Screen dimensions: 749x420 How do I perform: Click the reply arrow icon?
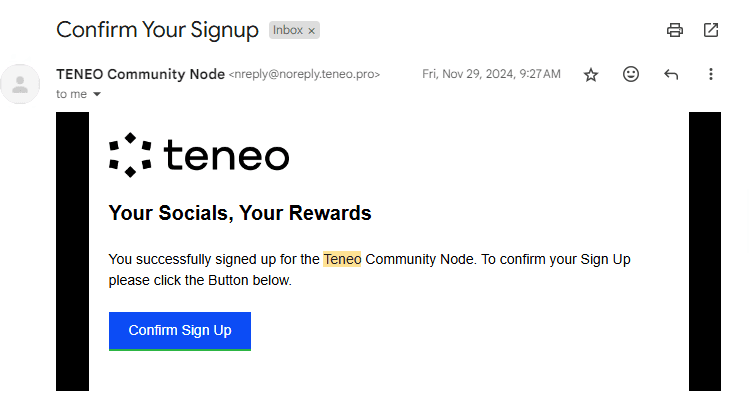click(x=671, y=74)
